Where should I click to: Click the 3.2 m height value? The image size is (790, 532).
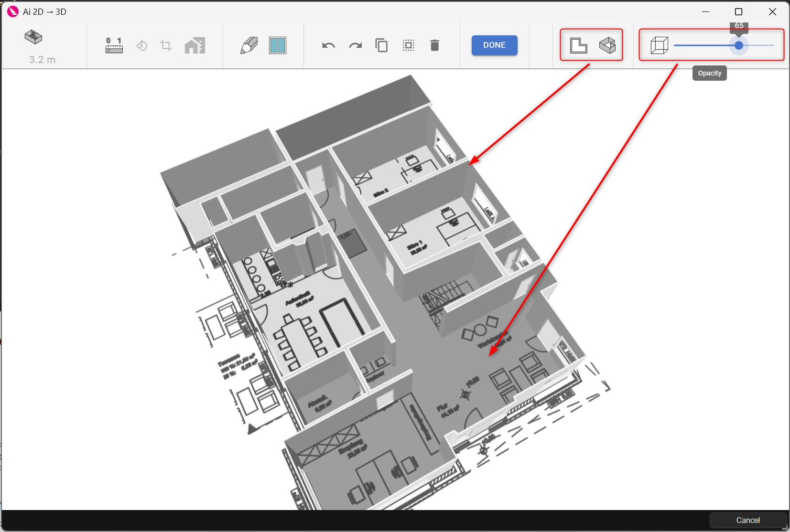[42, 60]
